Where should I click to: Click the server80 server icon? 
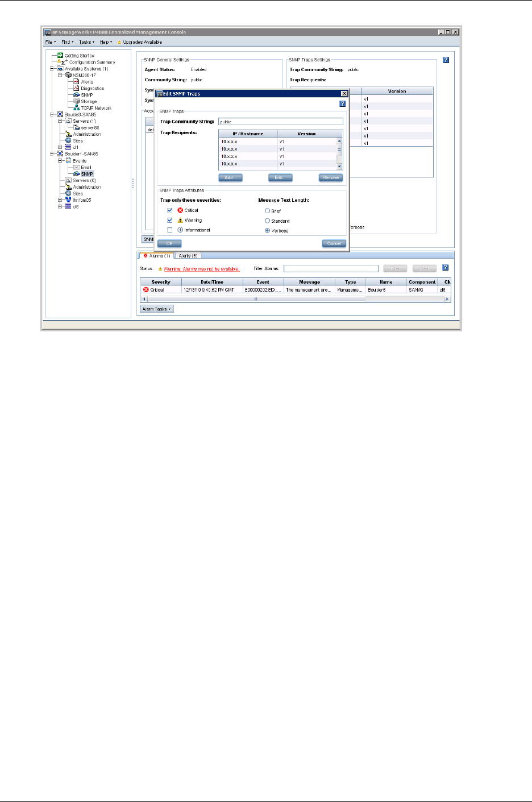click(x=76, y=128)
